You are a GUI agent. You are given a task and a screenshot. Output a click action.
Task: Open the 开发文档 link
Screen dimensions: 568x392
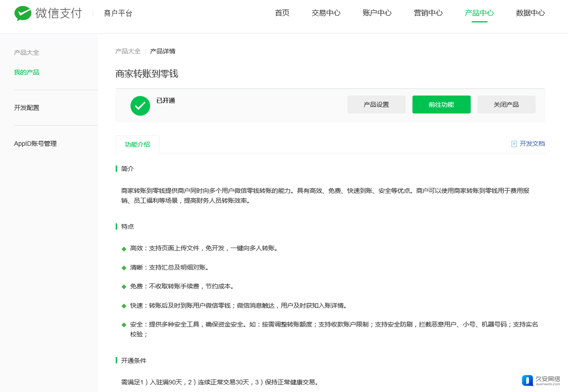point(532,144)
